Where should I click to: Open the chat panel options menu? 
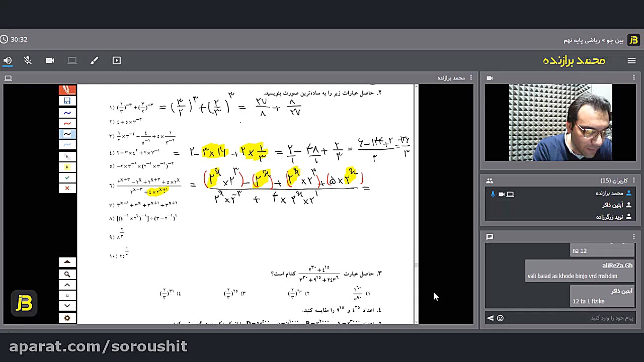[x=634, y=237]
